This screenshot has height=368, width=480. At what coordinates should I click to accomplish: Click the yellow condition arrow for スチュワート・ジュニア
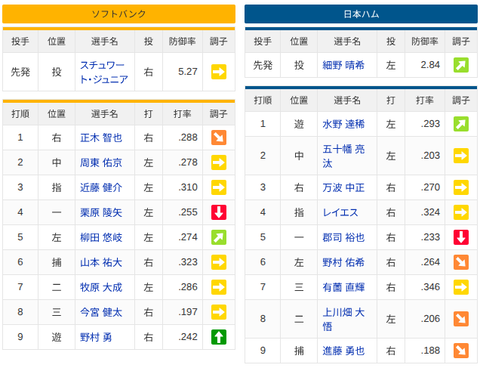tap(219, 72)
